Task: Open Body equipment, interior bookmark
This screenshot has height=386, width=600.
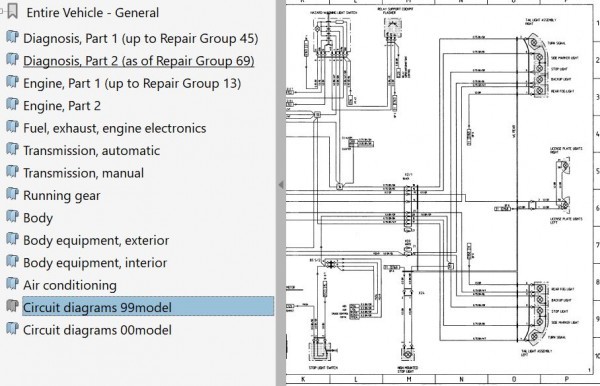Action: click(x=95, y=263)
